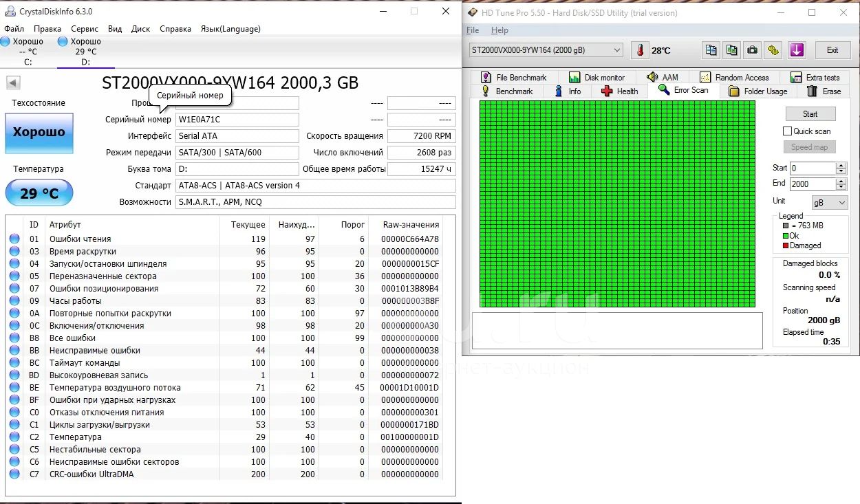Click the status orb for Нестабильные сектора

[x=14, y=450]
